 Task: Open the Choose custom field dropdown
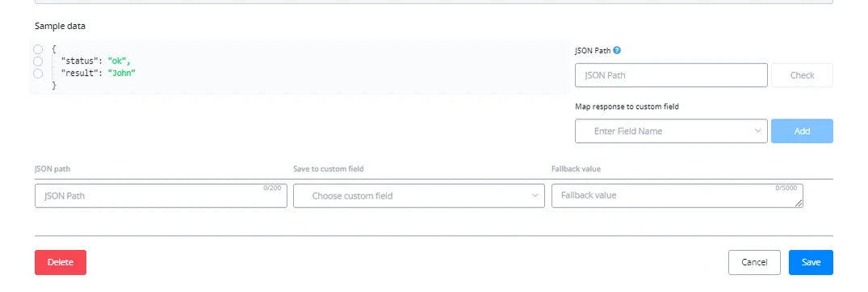click(419, 196)
